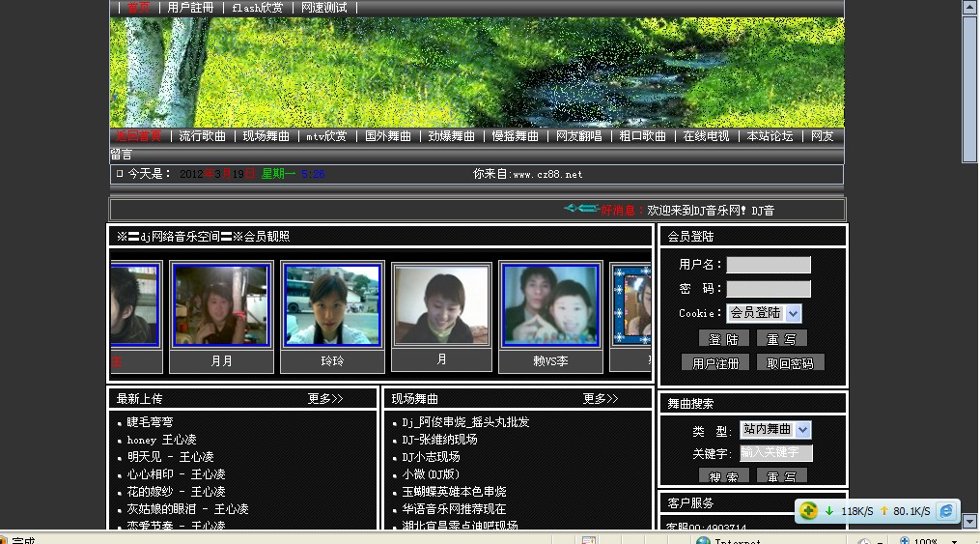This screenshot has height=544, width=980.
Task: Click the vertical scrollbar thumb
Action: (970, 89)
